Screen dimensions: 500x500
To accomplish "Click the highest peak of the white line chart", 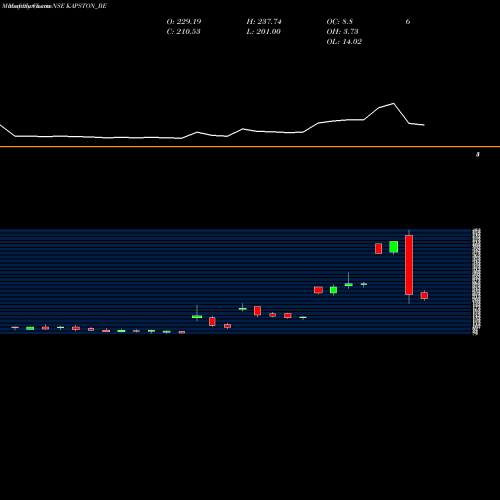I will (x=394, y=104).
